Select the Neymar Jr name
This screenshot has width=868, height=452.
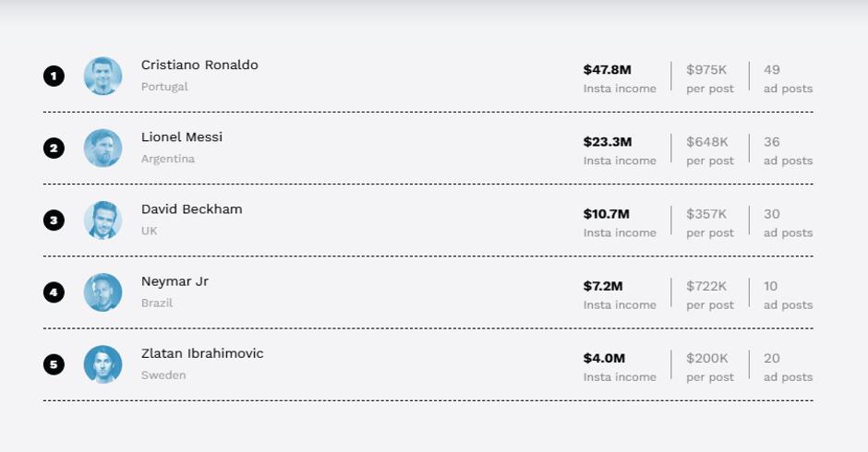coord(175,281)
